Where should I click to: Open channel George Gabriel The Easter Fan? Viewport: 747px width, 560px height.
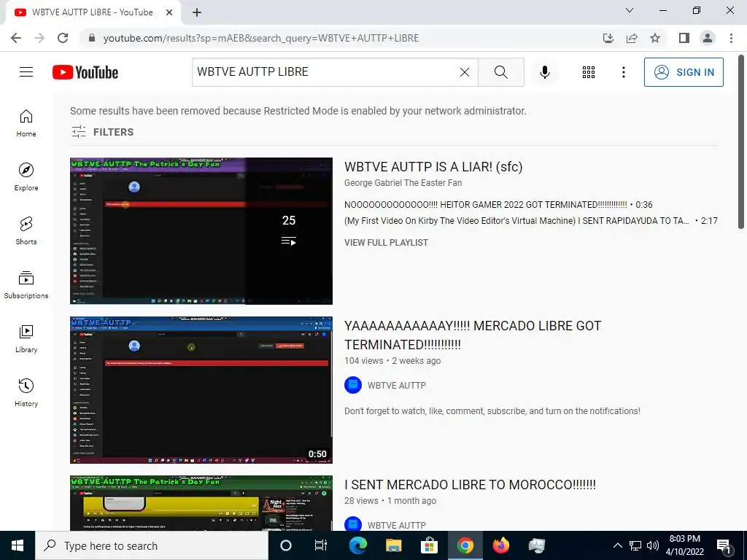pos(403,183)
